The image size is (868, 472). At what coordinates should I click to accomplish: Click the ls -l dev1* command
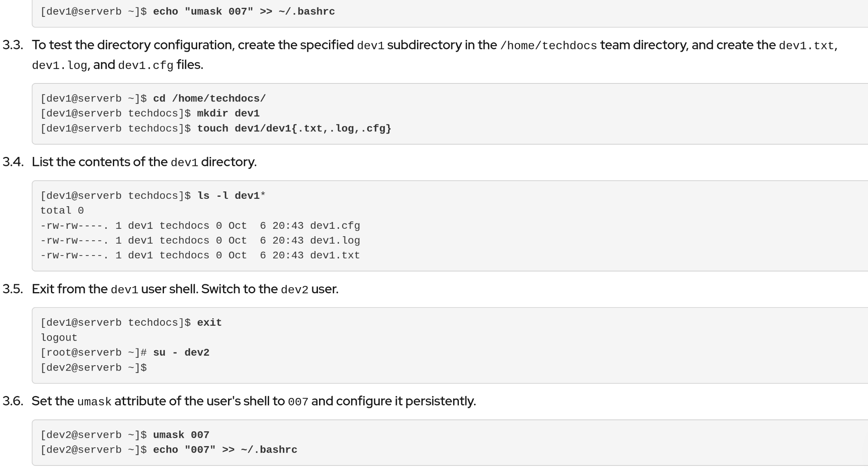pos(231,196)
